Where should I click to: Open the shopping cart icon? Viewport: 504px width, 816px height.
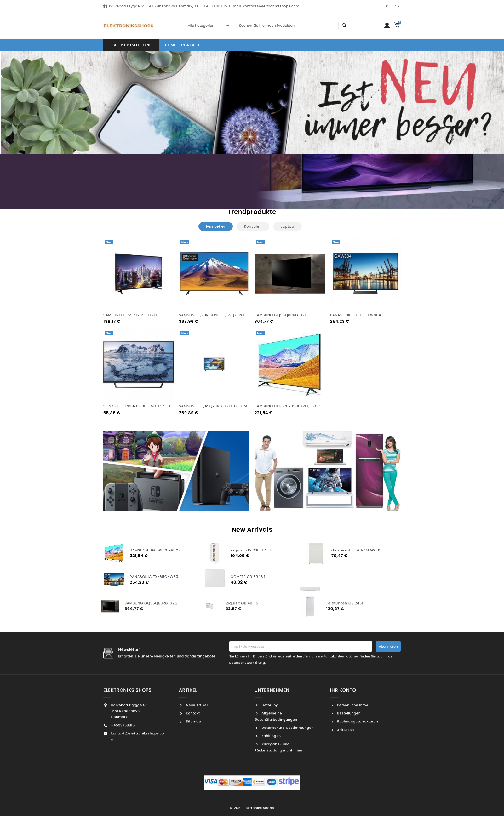397,25
